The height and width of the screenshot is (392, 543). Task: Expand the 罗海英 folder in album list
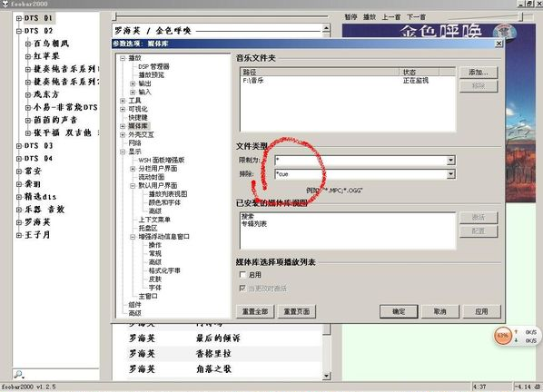19,222
